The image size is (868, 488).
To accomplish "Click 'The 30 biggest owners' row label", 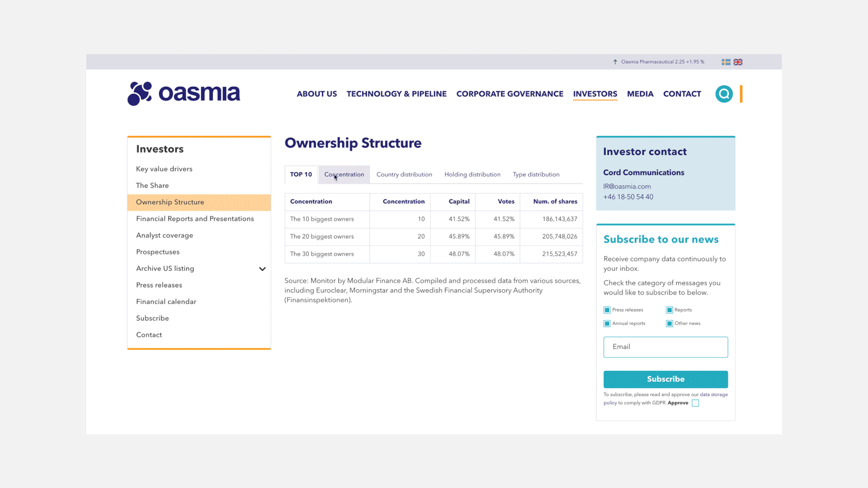I will [322, 254].
